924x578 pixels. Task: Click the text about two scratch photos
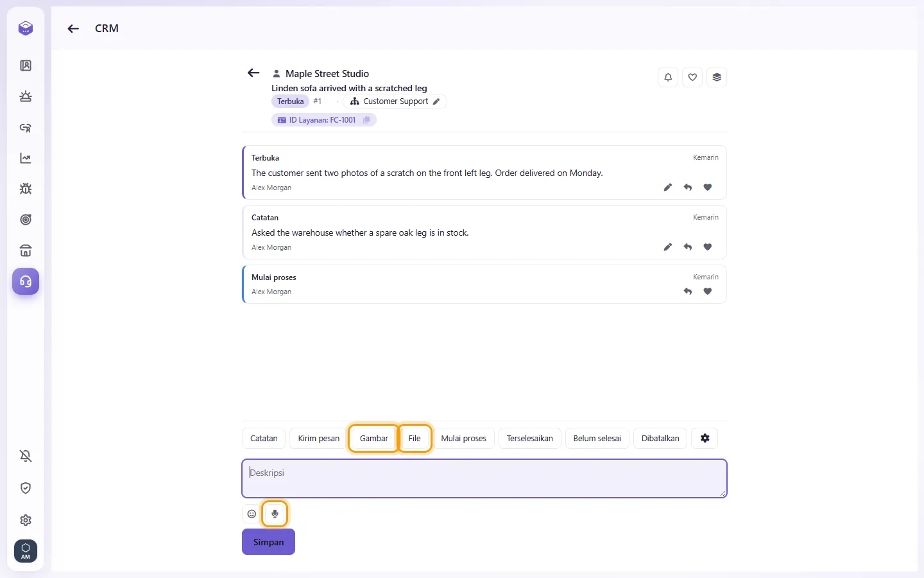click(x=427, y=173)
